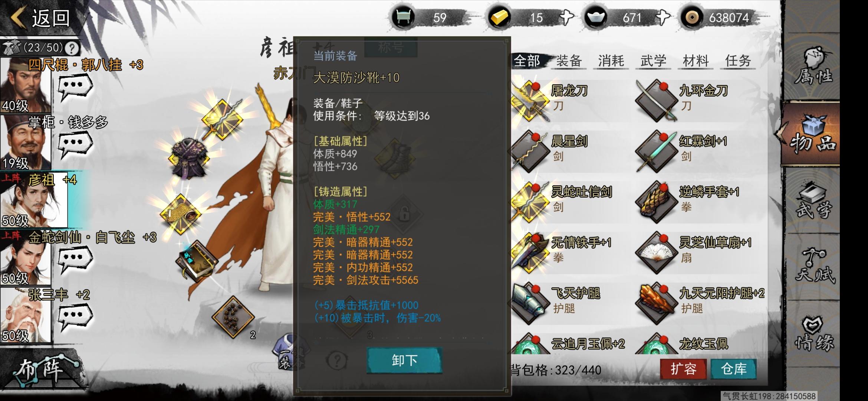
Task: Add gold bars with plus icon
Action: pos(566,17)
